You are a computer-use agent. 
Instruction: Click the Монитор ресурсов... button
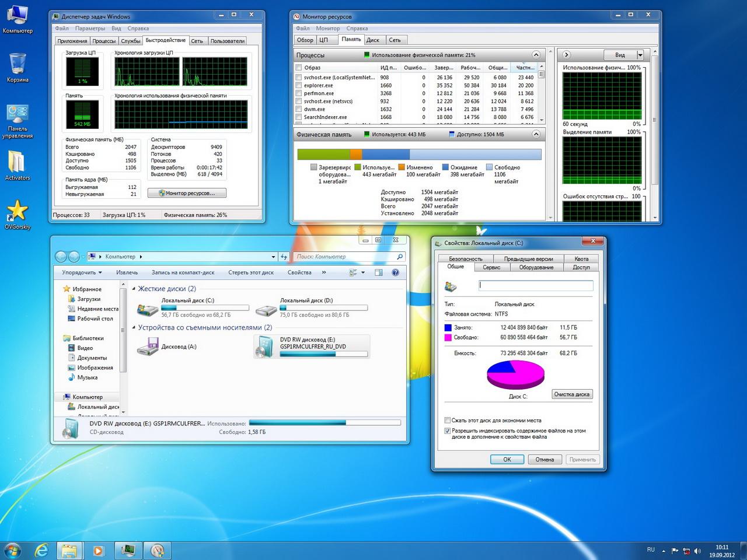pyautogui.click(x=187, y=193)
